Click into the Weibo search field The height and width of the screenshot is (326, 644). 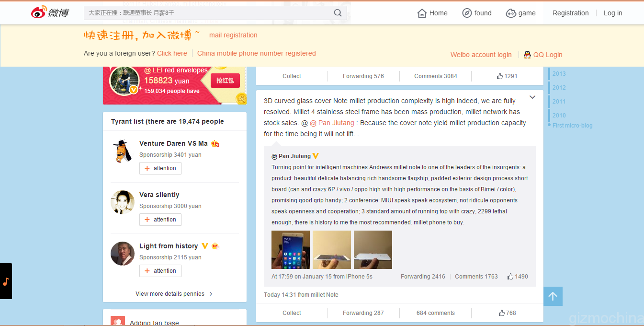pos(208,13)
